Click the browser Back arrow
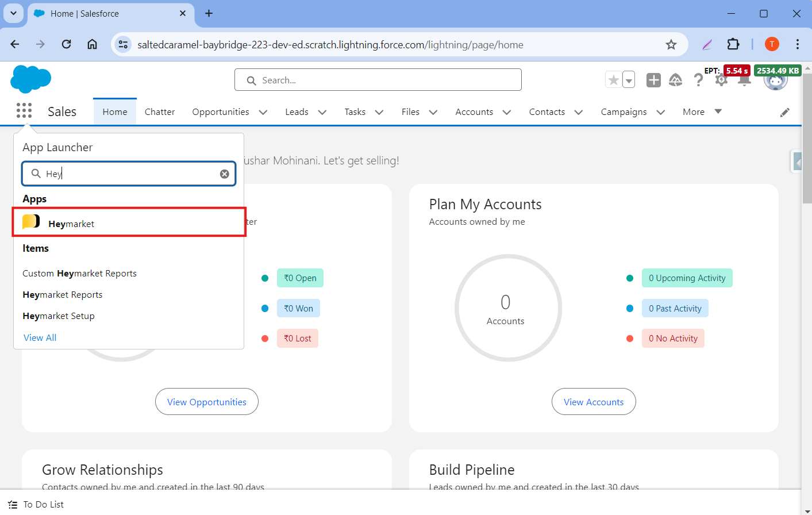 tap(15, 44)
